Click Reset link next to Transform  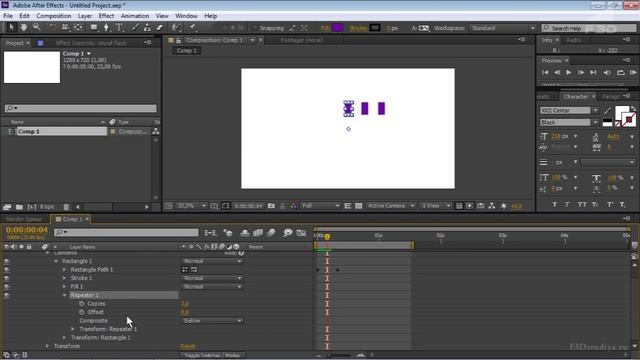click(187, 346)
